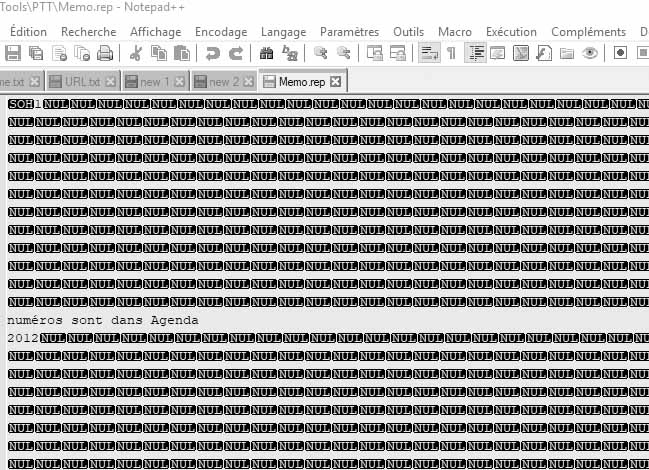The image size is (649, 470).
Task: Close the Memo.rep tab
Action: pos(336,82)
